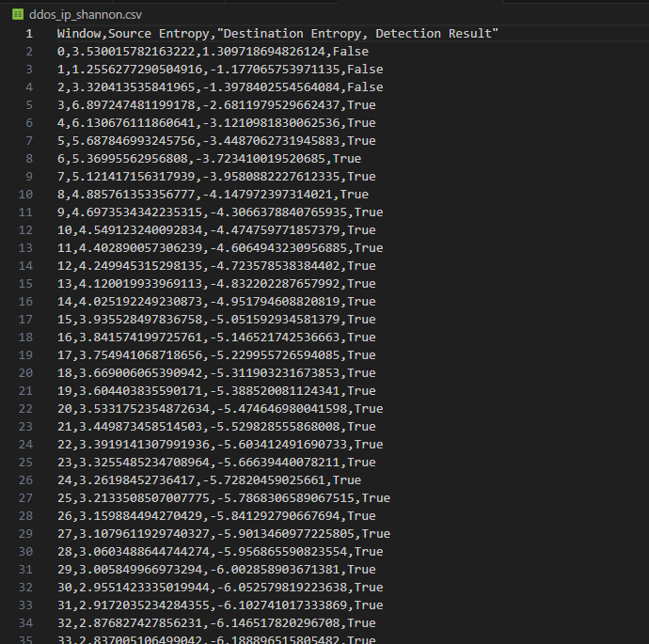Viewport: 649px width, 644px height.
Task: Click the True value on editor line 5
Action: 361,104
